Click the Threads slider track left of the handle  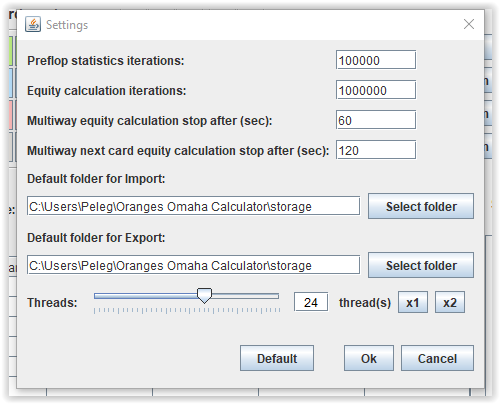coord(145,296)
